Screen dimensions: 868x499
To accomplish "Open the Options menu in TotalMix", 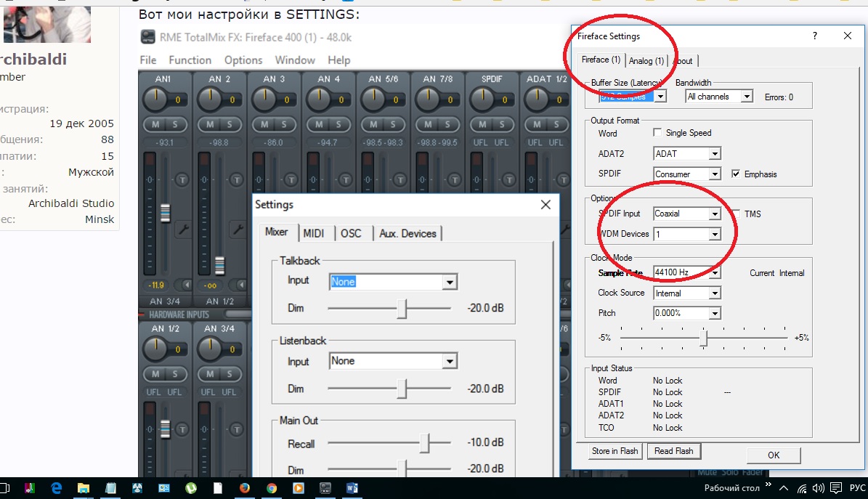I will tap(243, 60).
